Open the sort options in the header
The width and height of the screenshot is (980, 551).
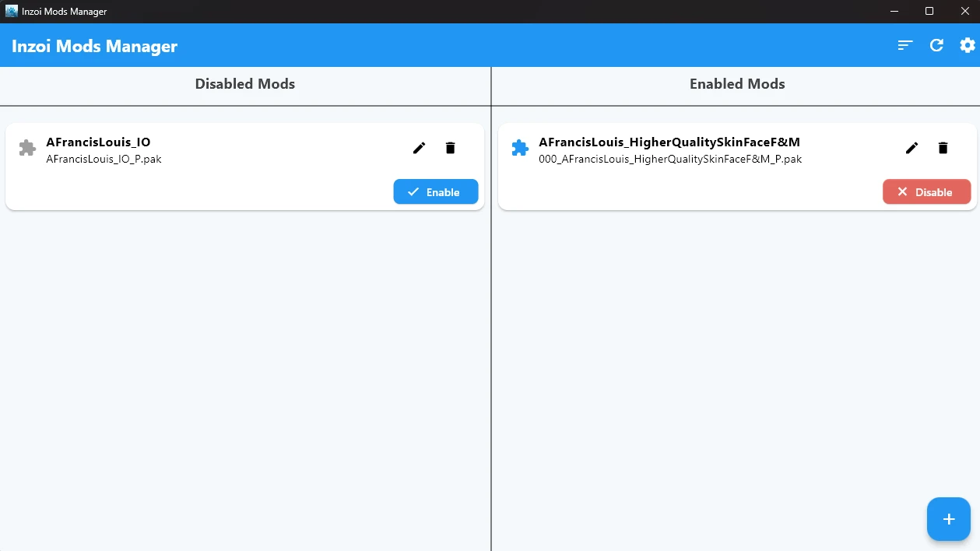coord(904,45)
